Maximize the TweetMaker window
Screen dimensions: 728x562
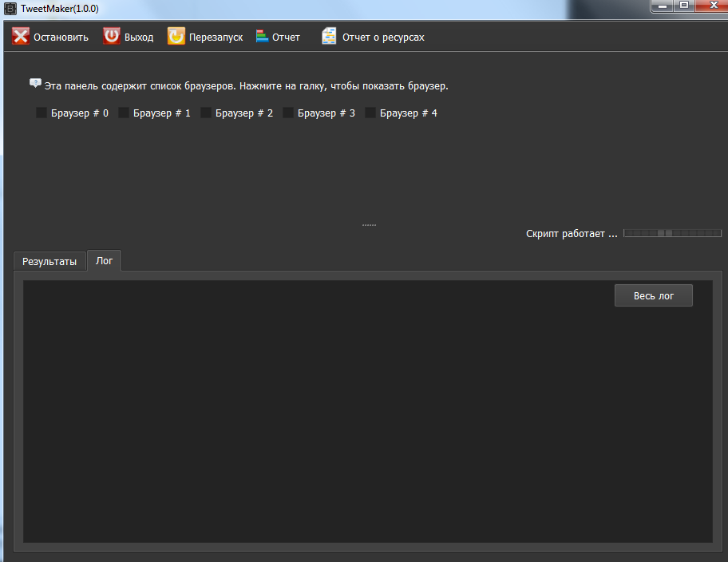point(684,6)
